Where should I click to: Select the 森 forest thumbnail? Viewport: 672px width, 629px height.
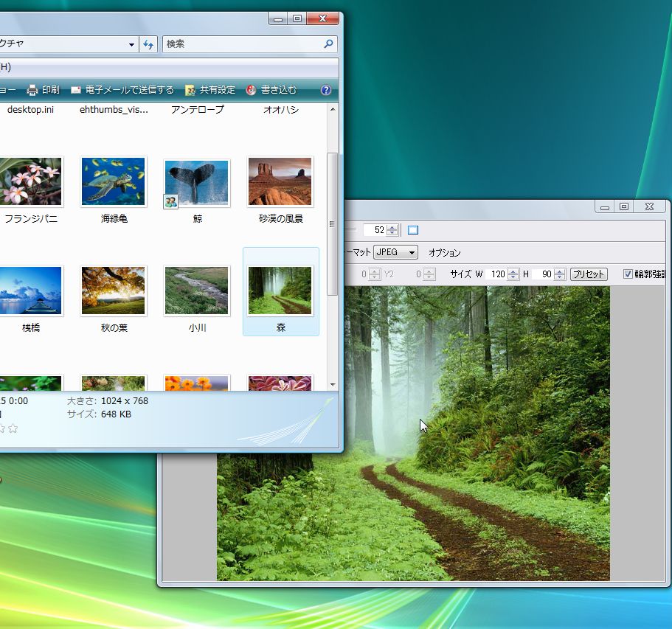[280, 291]
